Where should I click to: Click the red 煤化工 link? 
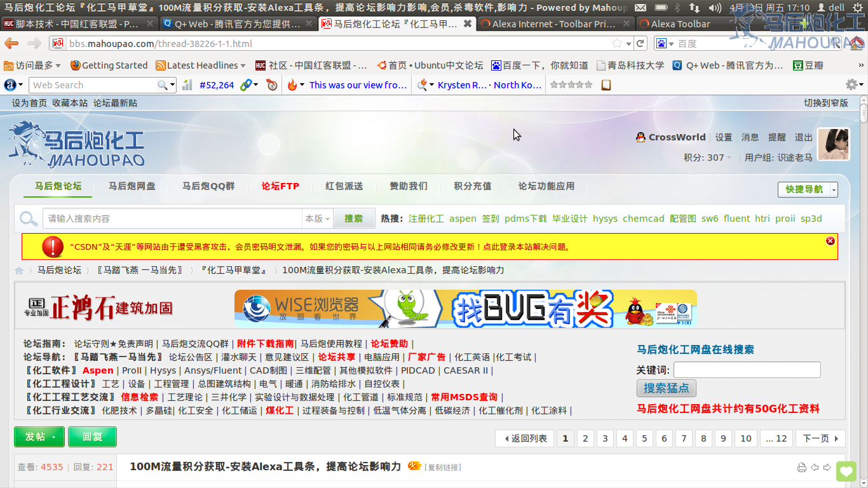tap(280, 410)
